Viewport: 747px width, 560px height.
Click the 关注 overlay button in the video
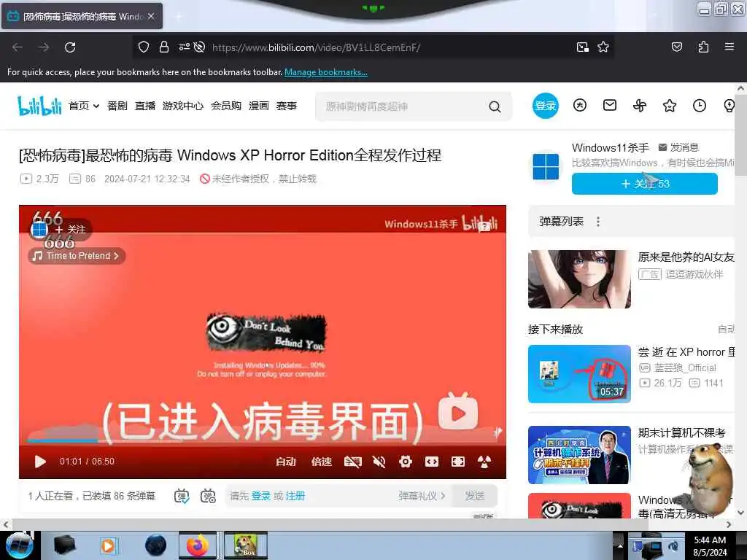click(71, 230)
